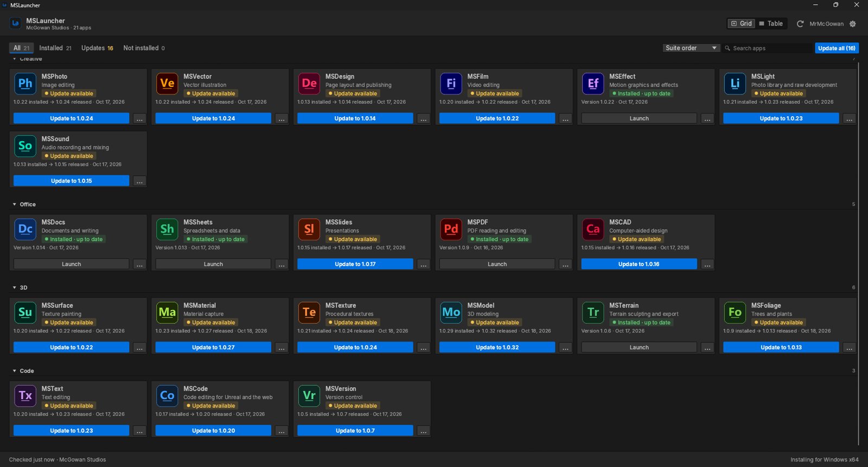868x467 pixels.
Task: Collapse the Code section
Action: point(15,371)
